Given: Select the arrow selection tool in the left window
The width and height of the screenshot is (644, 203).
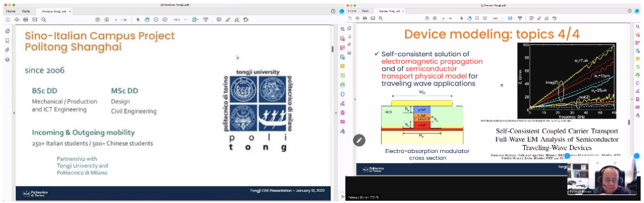Looking at the screenshot, I should (x=138, y=19).
